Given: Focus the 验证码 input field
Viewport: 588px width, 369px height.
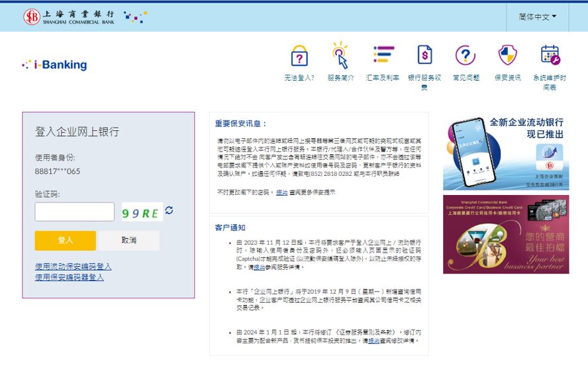Looking at the screenshot, I should pyautogui.click(x=75, y=212).
